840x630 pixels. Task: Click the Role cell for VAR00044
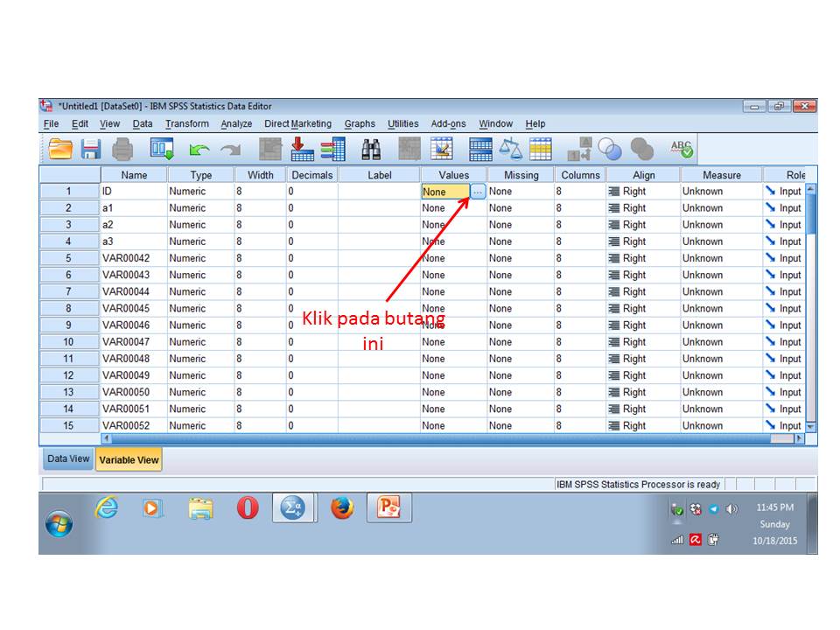(784, 292)
